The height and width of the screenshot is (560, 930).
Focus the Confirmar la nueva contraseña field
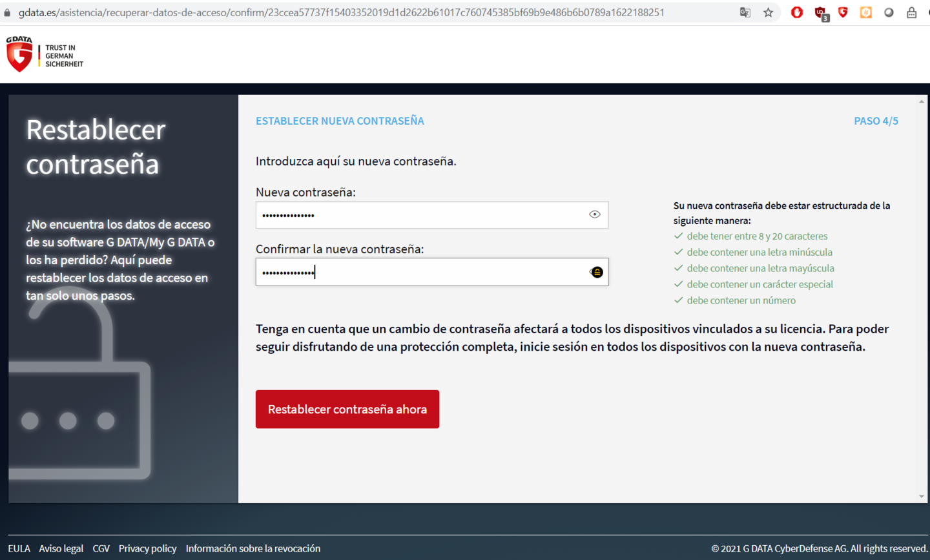point(420,272)
